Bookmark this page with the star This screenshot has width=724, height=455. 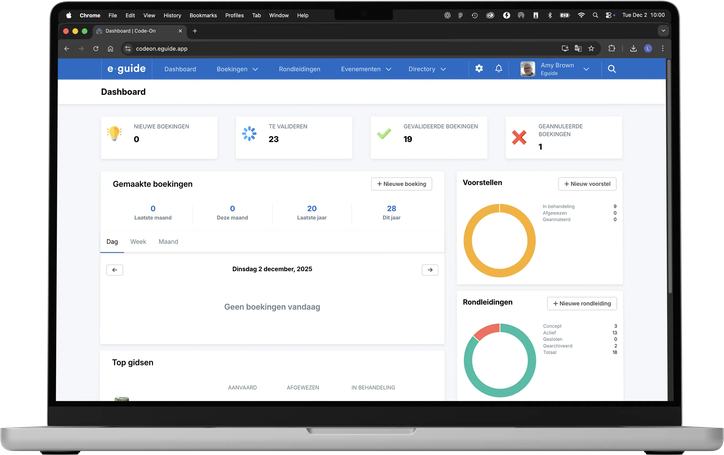(x=591, y=49)
